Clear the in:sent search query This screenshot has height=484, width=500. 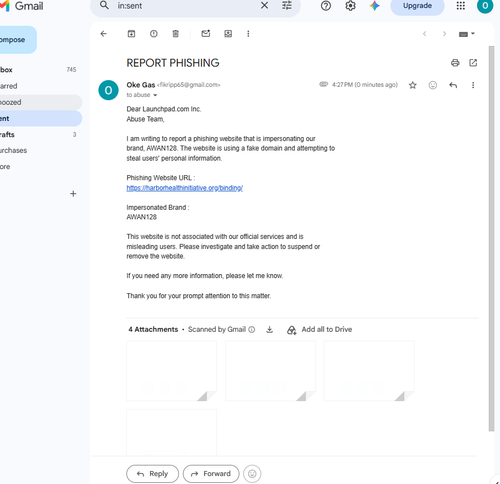click(264, 6)
